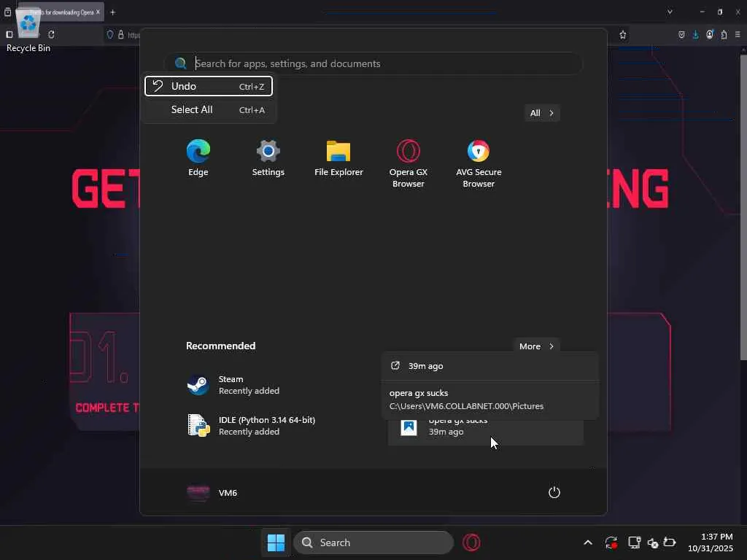Close the 'Thanks for downloading Opera' browser tab
This screenshot has height=560, width=747.
coord(98,12)
